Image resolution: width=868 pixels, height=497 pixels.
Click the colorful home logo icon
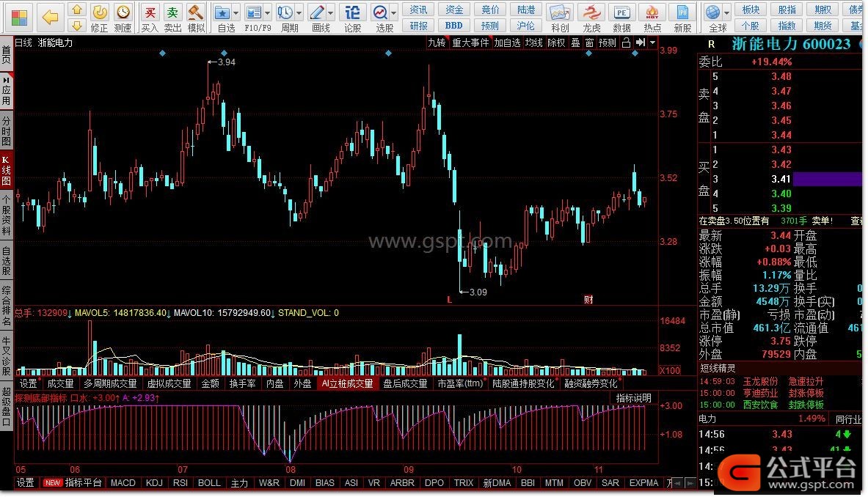point(19,17)
